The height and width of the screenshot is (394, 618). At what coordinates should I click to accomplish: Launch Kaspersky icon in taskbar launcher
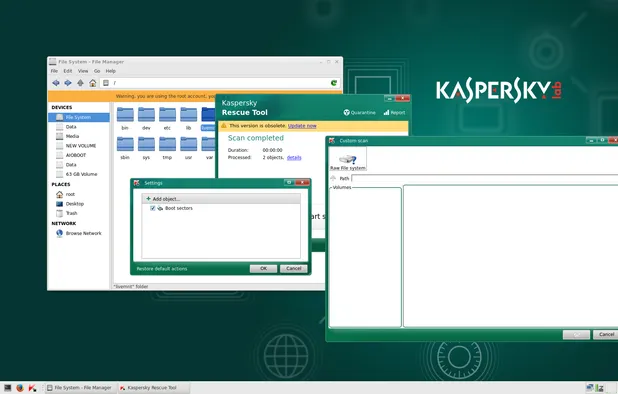pyautogui.click(x=33, y=388)
